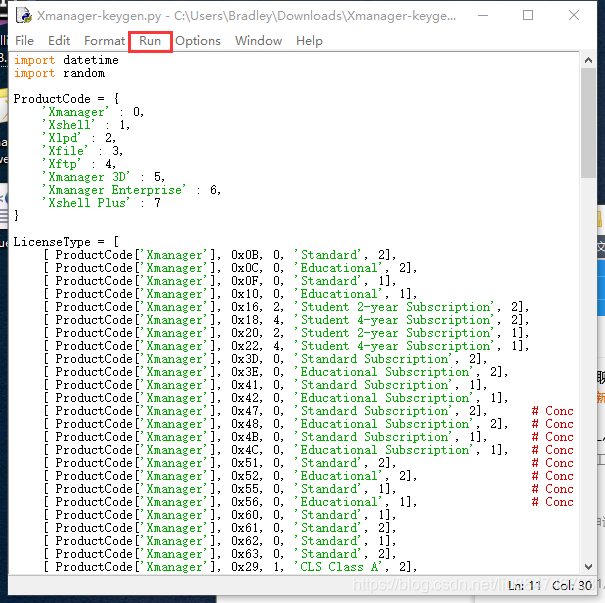Click 'ProductCode = {' line
Screen dimensions: 605x603
[x=66, y=99]
